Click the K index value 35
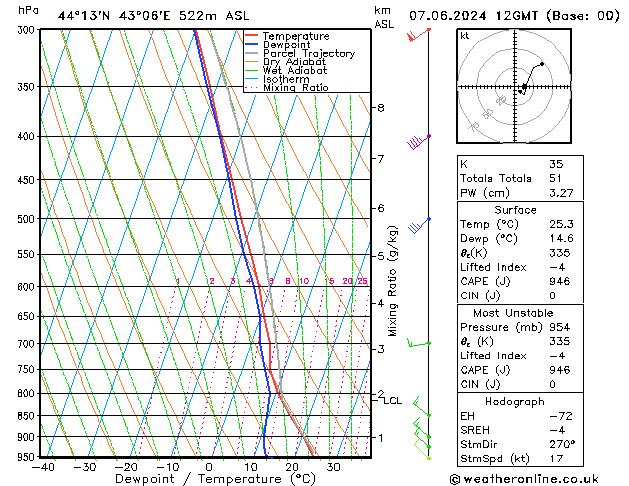This screenshot has height=486, width=629. click(556, 164)
